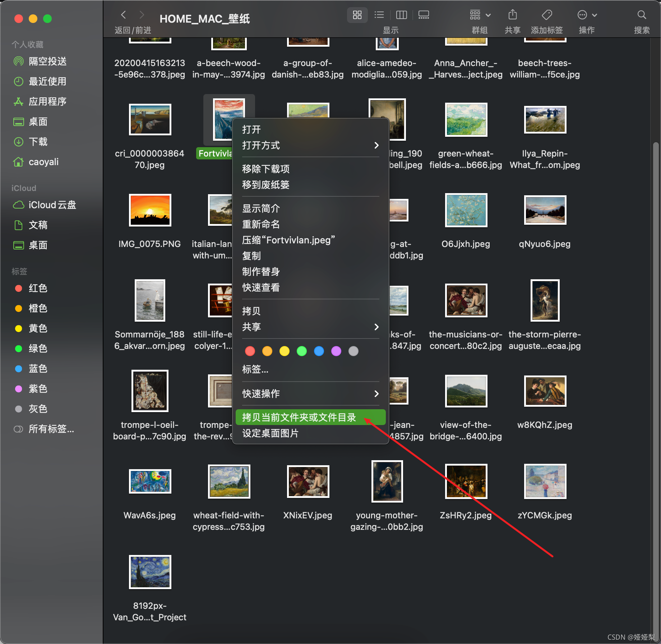661x644 pixels.
Task: Select IMG_0075.PNG sunset thumbnail
Action: [150, 210]
